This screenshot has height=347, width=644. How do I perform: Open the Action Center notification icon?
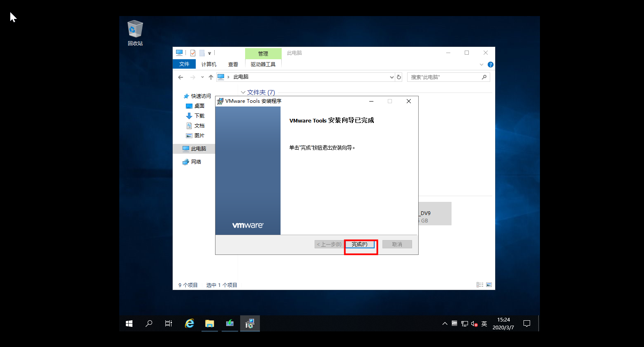(527, 324)
